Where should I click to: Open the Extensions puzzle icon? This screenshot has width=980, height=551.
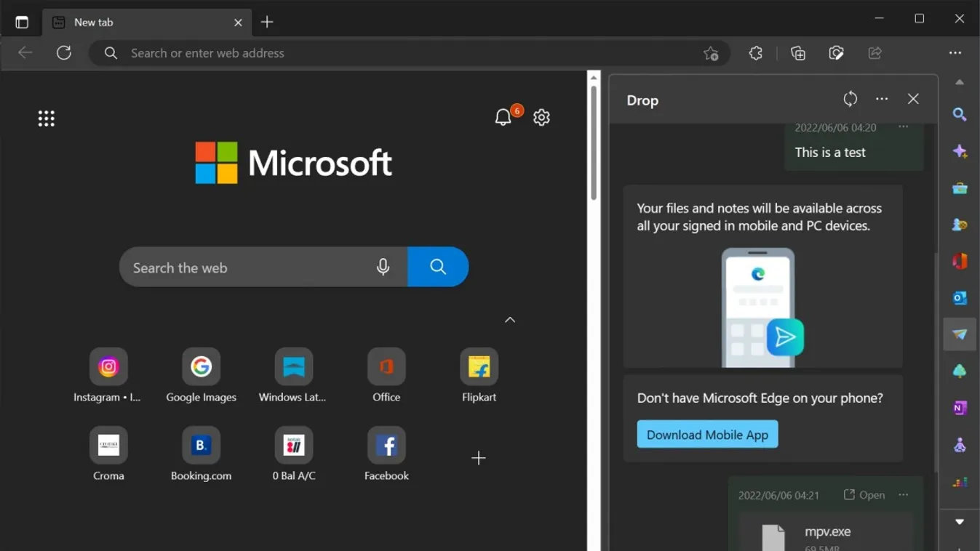click(x=756, y=53)
